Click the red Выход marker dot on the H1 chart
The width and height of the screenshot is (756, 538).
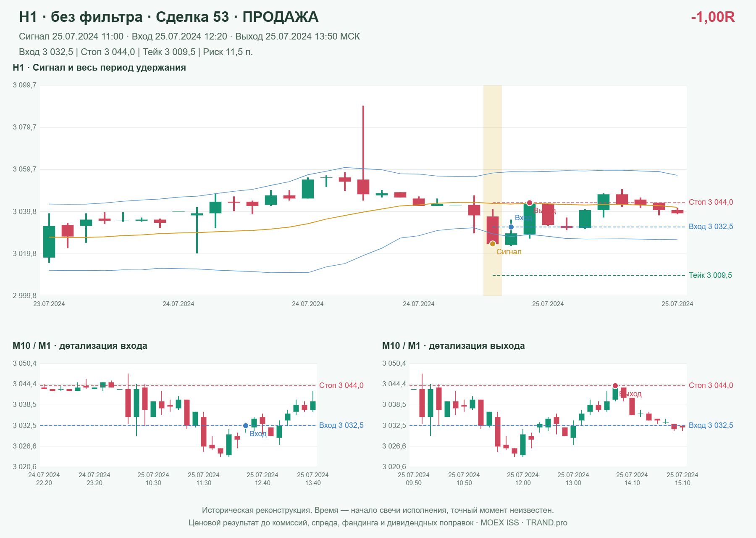click(530, 203)
